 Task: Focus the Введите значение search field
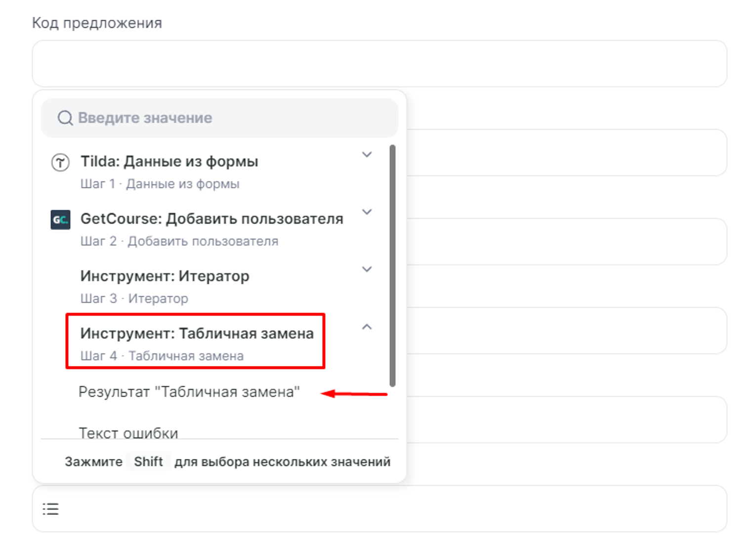(x=227, y=118)
